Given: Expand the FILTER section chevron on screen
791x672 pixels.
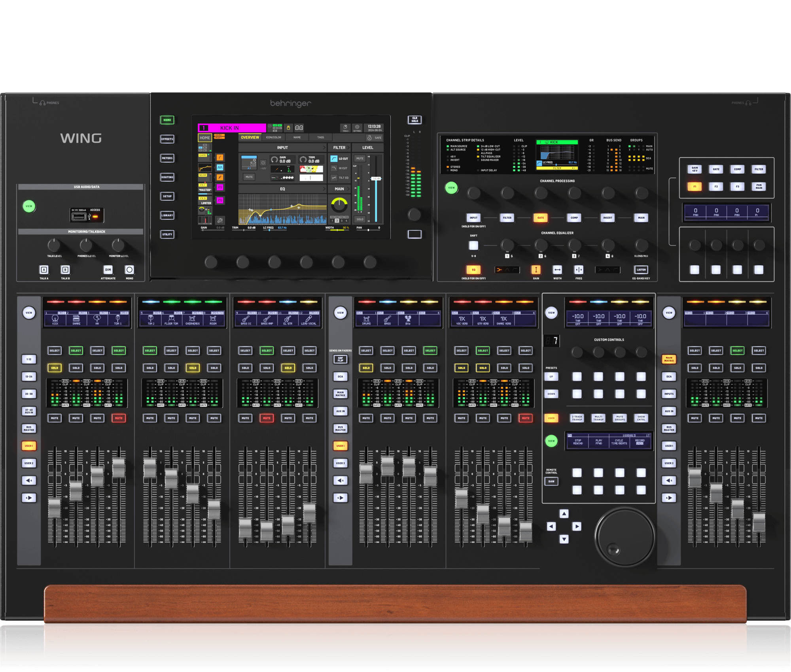Looking at the screenshot, I should (348, 147).
